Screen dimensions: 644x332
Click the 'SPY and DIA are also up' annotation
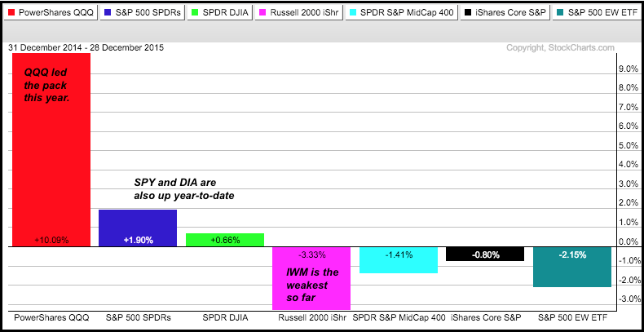pos(184,189)
